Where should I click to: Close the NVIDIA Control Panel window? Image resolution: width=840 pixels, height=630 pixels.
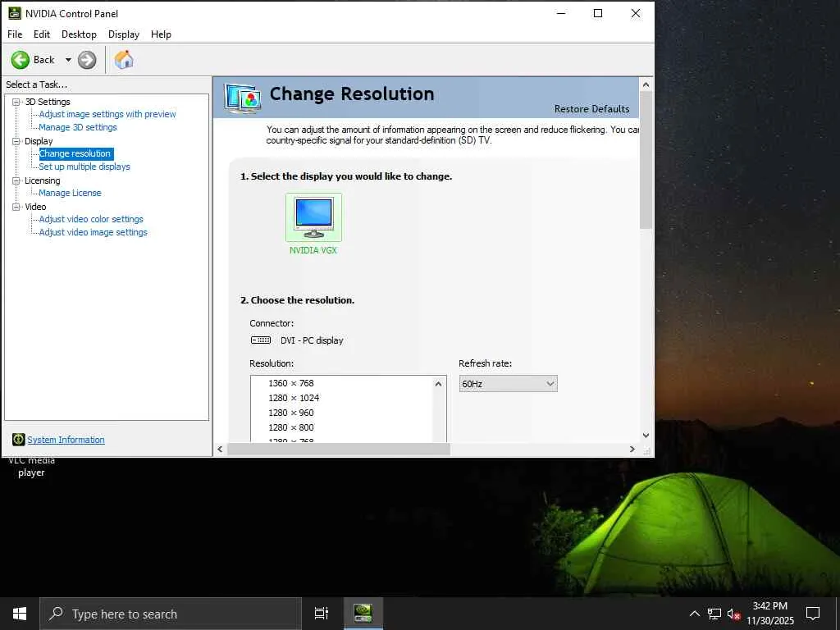[636, 13]
